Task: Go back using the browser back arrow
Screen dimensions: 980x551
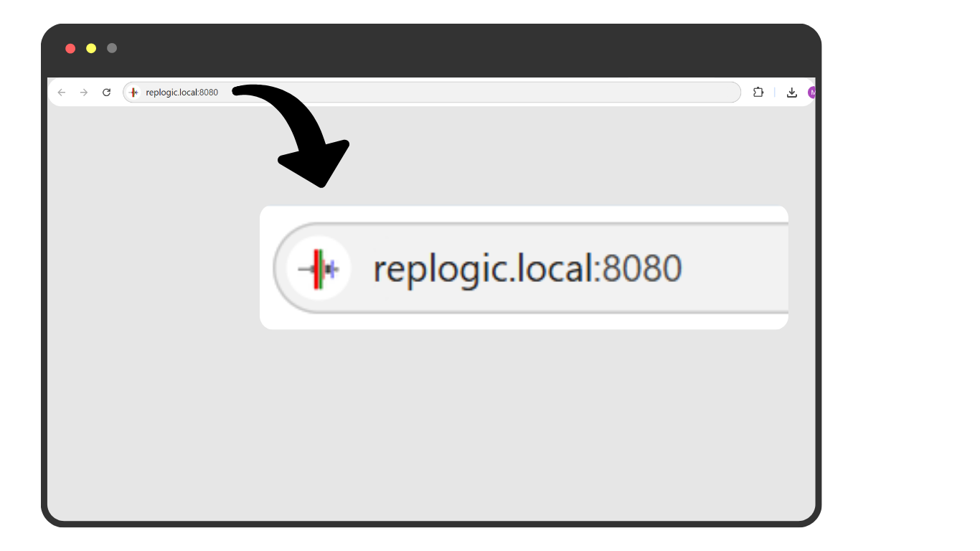Action: click(62, 93)
